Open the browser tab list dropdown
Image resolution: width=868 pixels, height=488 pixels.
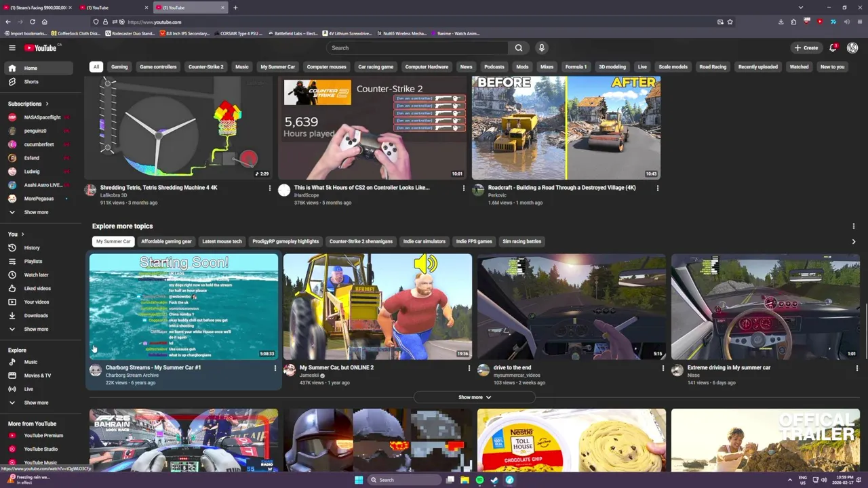[800, 7]
